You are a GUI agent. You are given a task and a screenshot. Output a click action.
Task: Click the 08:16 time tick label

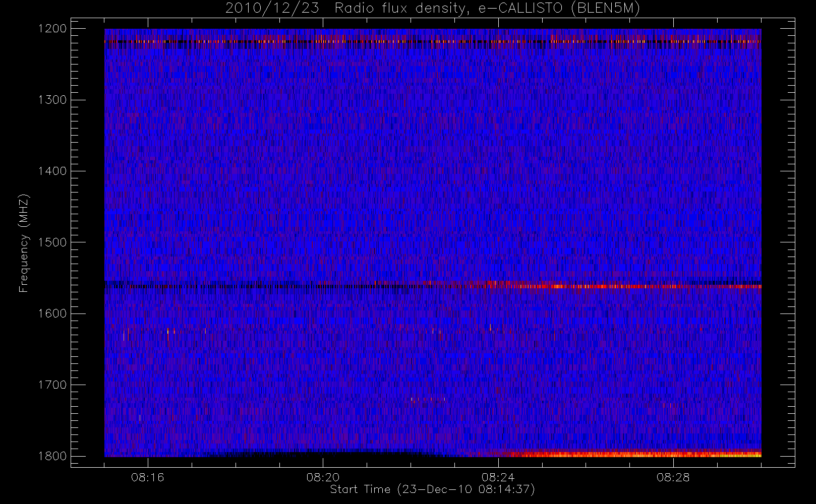(148, 477)
